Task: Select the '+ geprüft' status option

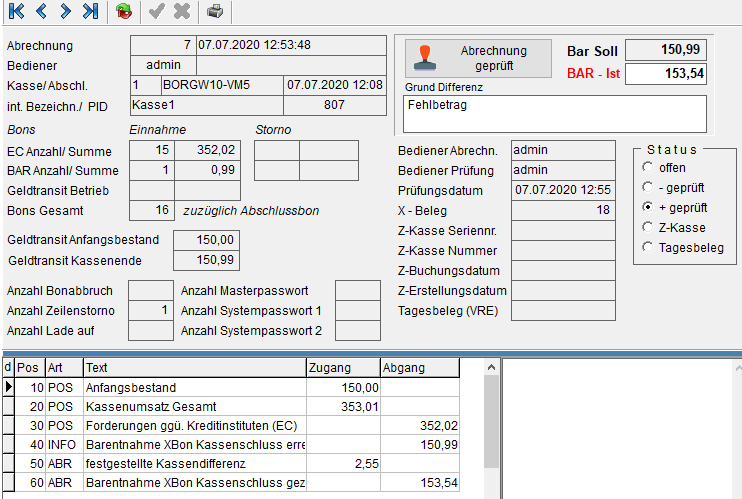Action: 648,208
